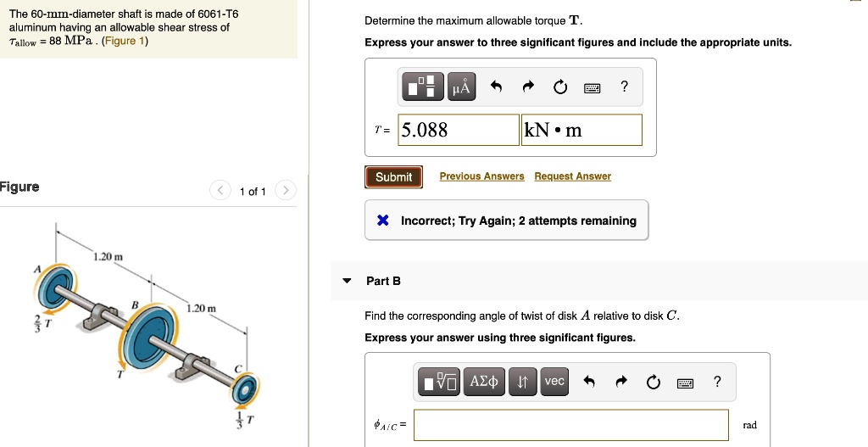This screenshot has height=447, width=868.
Task: Insert vector notation with vec button
Action: point(554,381)
